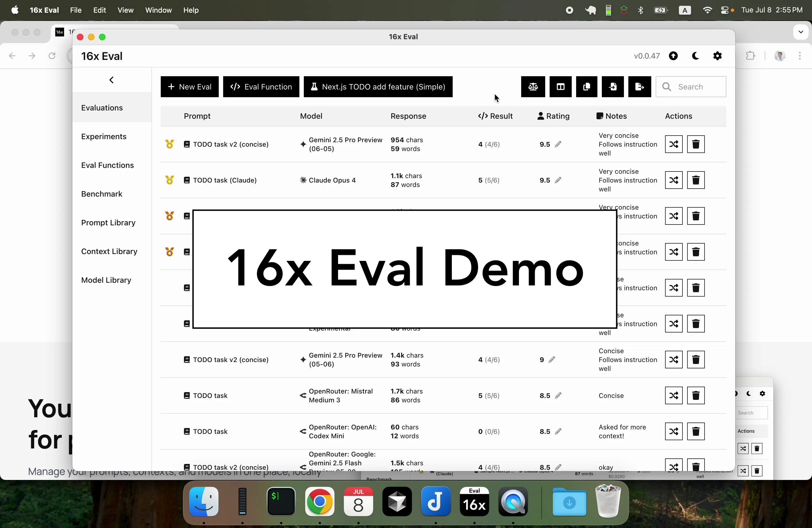Open Calendar from the dock

[x=358, y=502]
